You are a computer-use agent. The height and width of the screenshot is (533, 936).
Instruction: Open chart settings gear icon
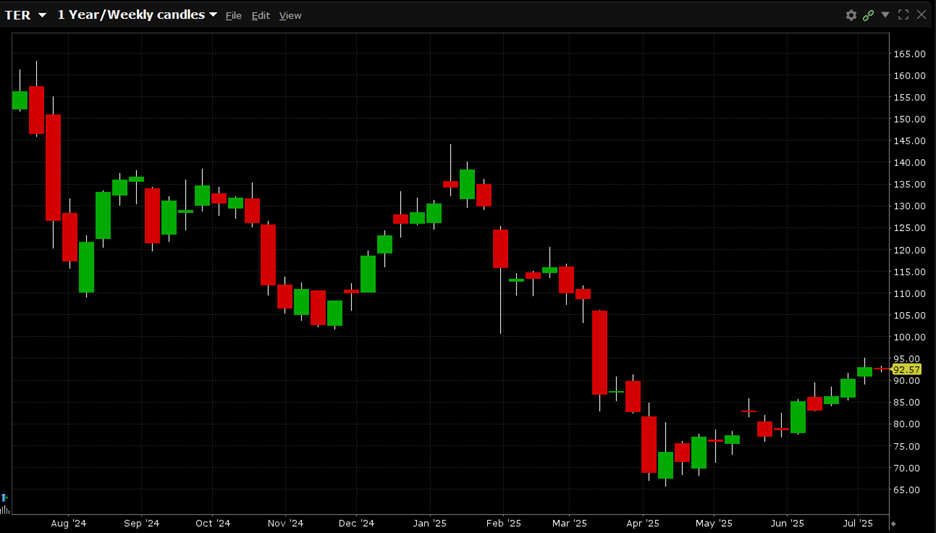[x=851, y=16]
